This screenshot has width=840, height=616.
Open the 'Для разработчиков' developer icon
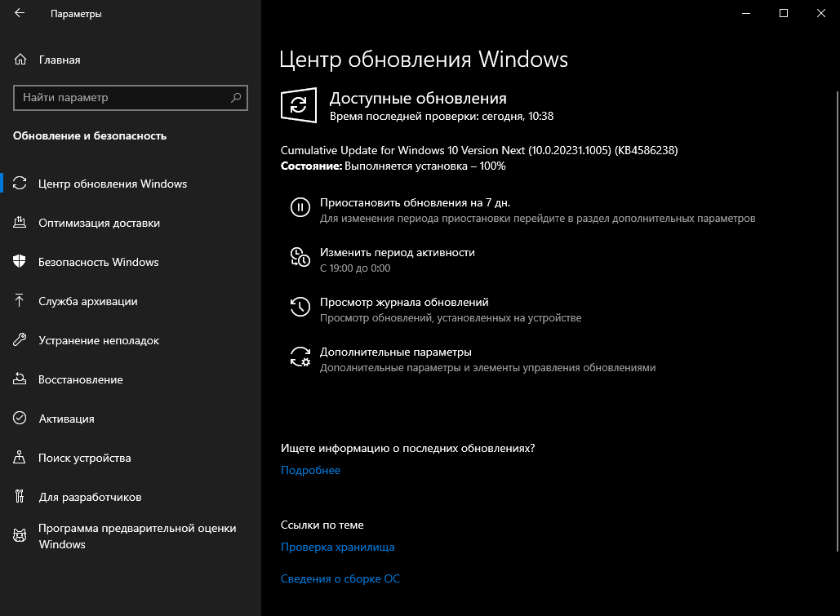[x=19, y=496]
